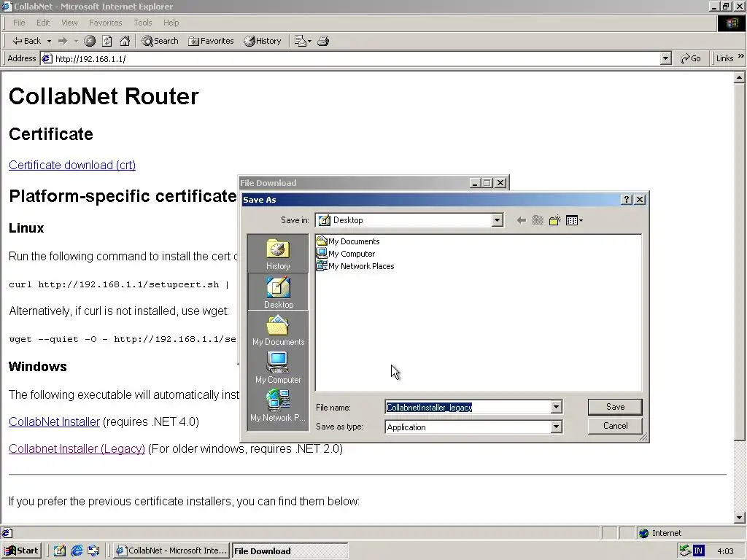
Task: Expand the Address bar dropdown
Action: (666, 58)
